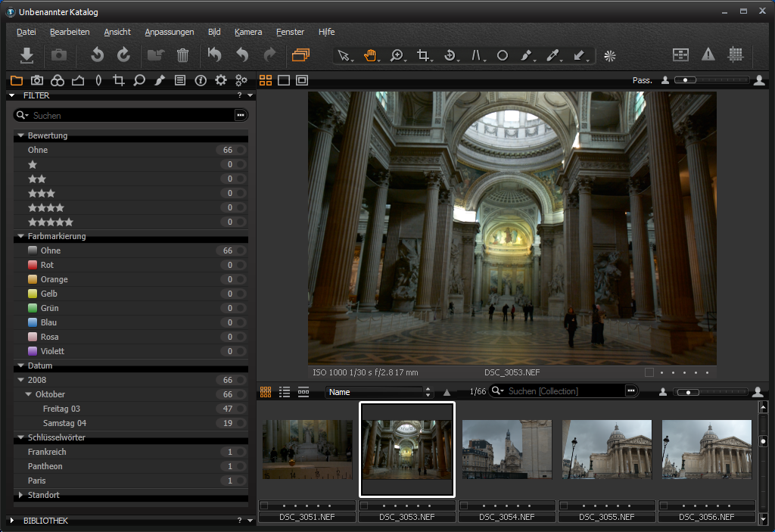Collapse the Oktober date tree node
Image resolution: width=775 pixels, height=532 pixels.
[x=29, y=394]
